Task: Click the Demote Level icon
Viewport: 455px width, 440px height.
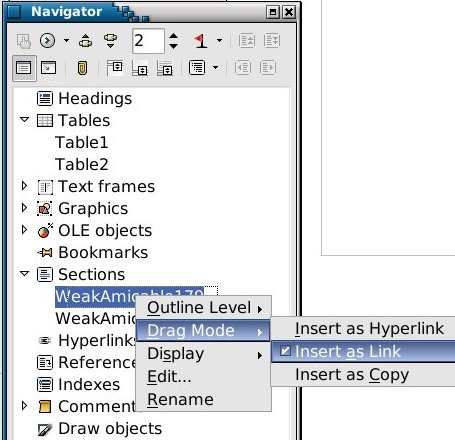Action: click(268, 68)
